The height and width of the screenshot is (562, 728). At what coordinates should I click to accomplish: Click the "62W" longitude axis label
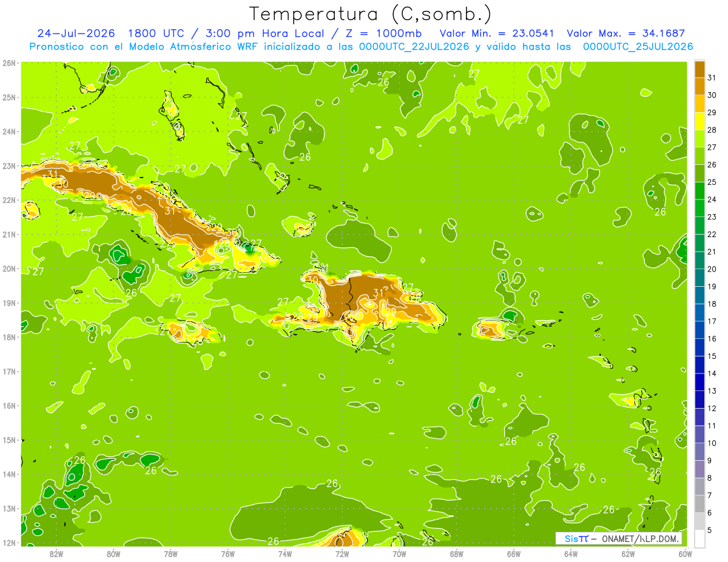coord(628,554)
